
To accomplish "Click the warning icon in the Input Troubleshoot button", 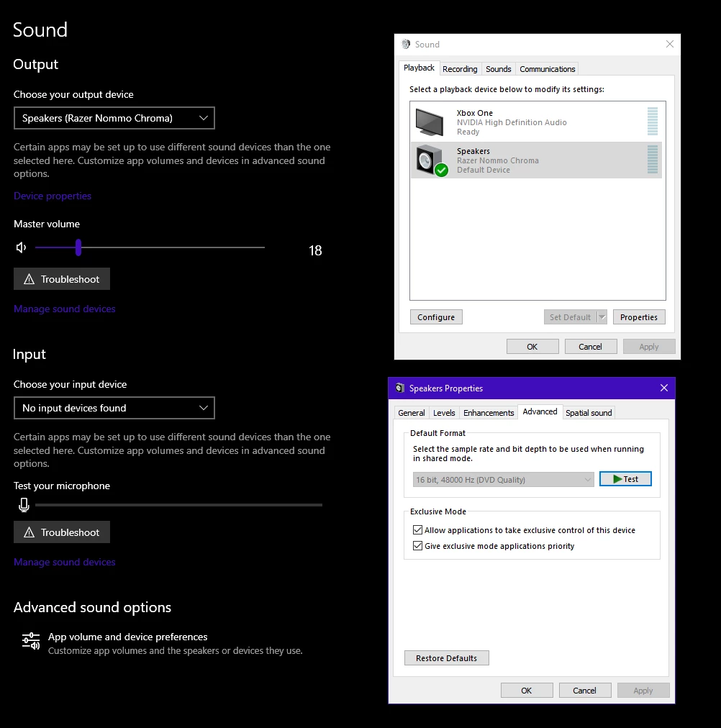I will [x=30, y=532].
